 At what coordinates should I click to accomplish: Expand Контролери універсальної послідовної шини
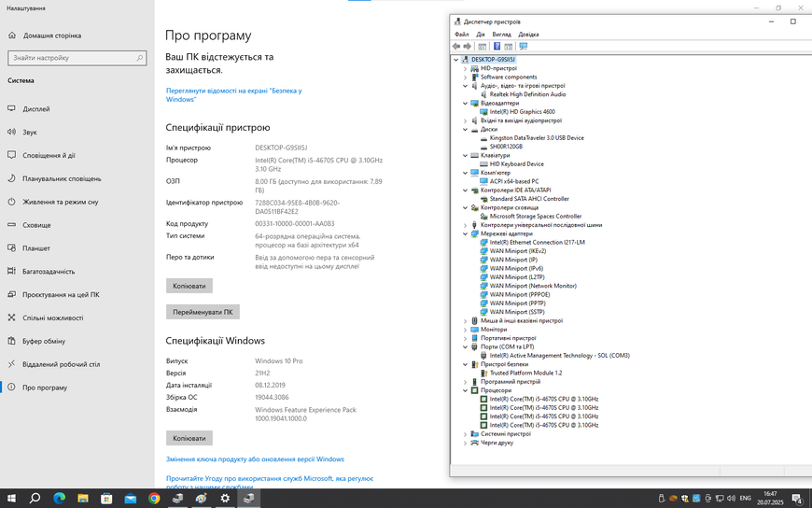(x=465, y=225)
